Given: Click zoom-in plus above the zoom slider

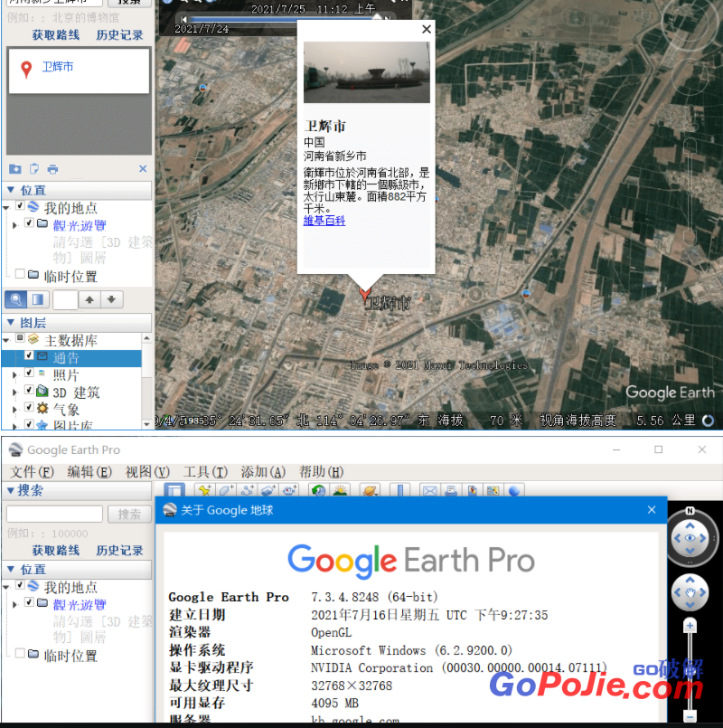Looking at the screenshot, I should tap(690, 626).
